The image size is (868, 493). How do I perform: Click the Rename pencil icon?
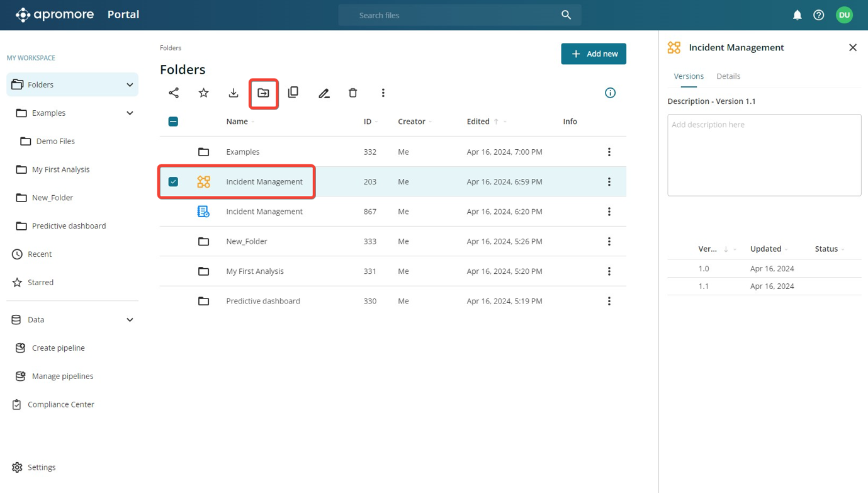(x=324, y=93)
